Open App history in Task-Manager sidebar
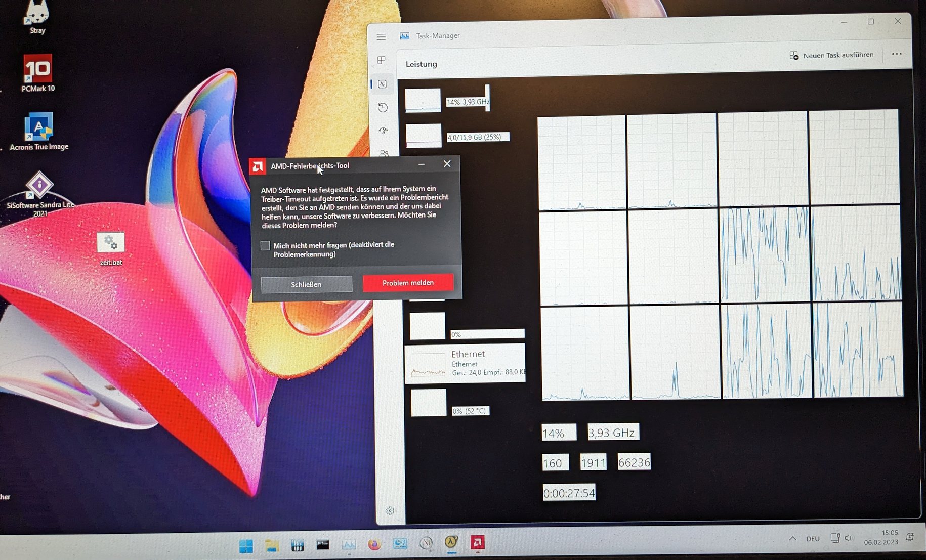 point(383,107)
